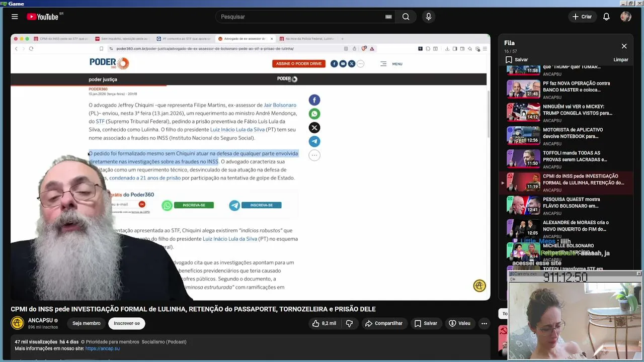Open the Criar create menu
The height and width of the screenshot is (362, 644).
pyautogui.click(x=582, y=17)
